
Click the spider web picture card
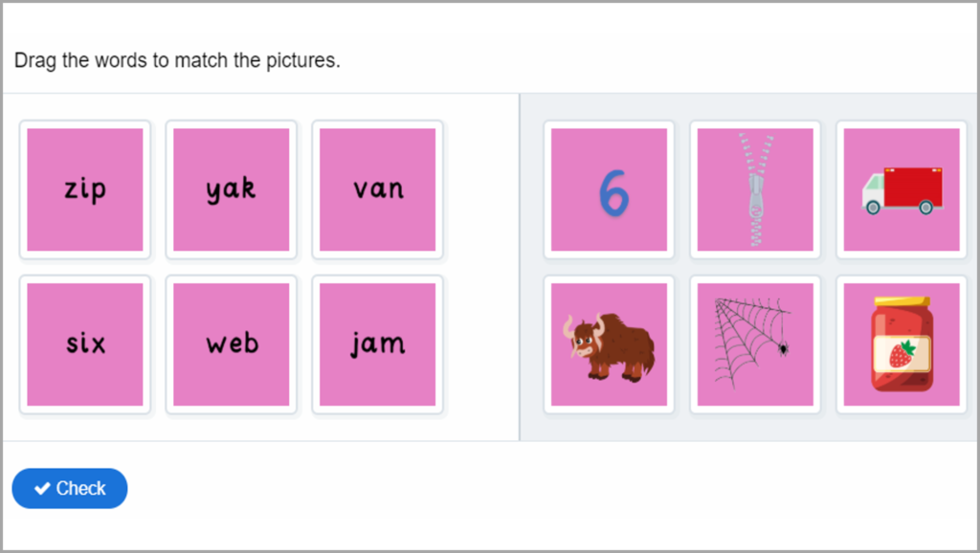[755, 344]
